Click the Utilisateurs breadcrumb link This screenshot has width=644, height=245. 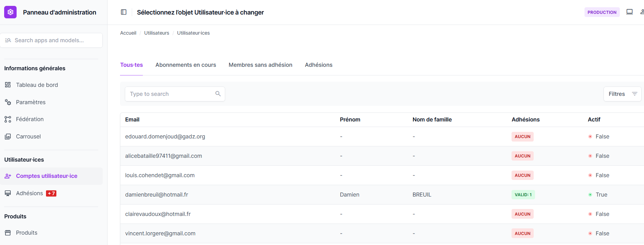tap(157, 33)
